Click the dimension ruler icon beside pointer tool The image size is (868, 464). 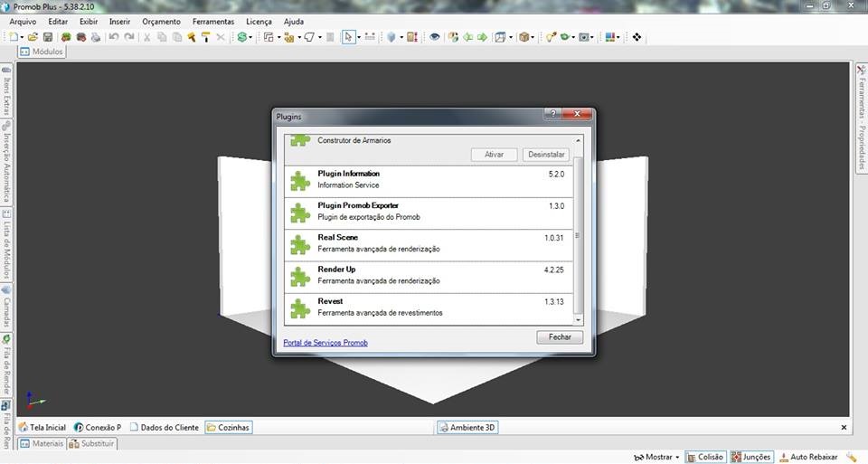coord(370,37)
